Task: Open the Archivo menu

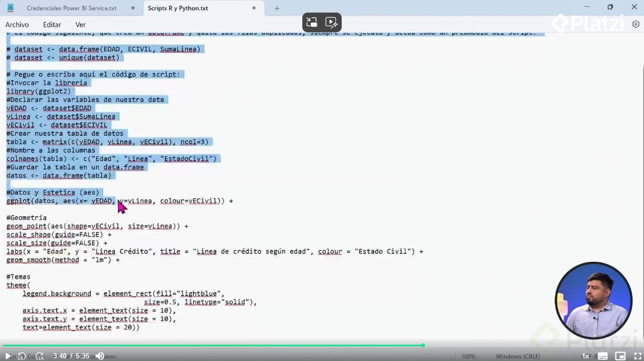Action: click(17, 25)
